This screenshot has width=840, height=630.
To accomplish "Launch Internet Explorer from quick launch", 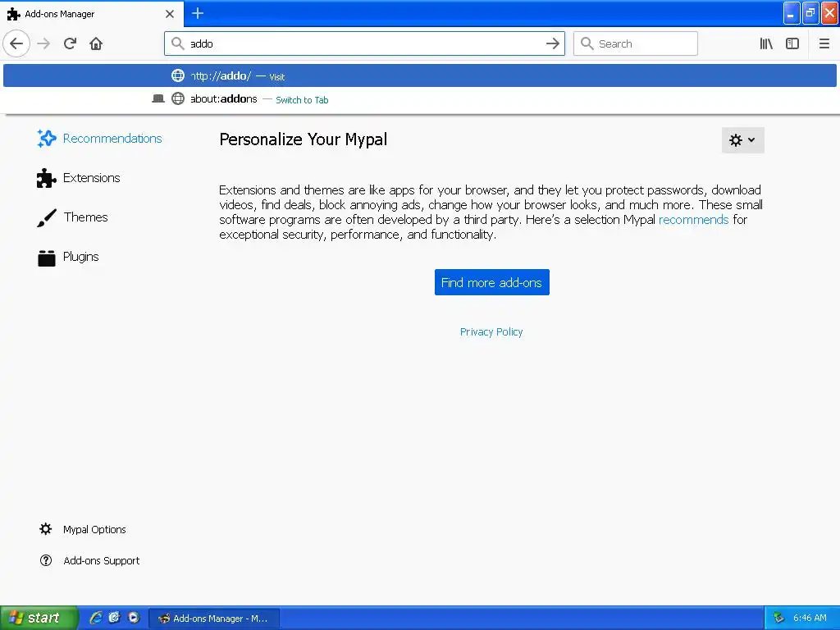I will tap(96, 618).
